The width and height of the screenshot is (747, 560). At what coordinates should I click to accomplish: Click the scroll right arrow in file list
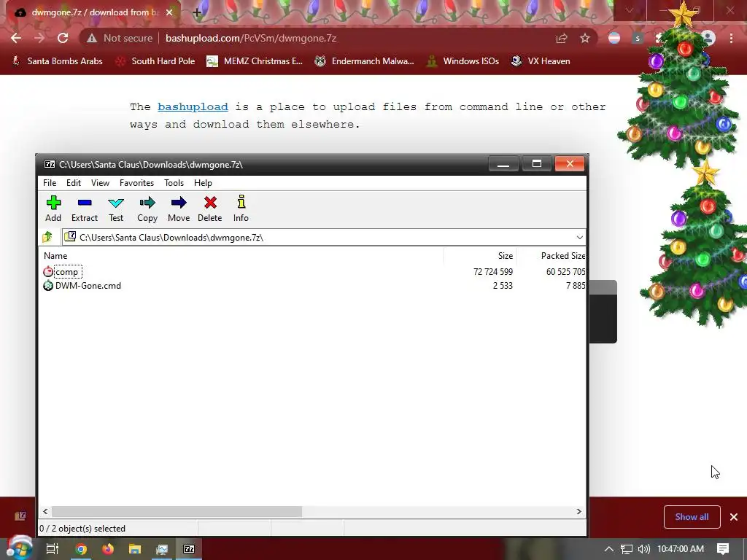(x=578, y=511)
